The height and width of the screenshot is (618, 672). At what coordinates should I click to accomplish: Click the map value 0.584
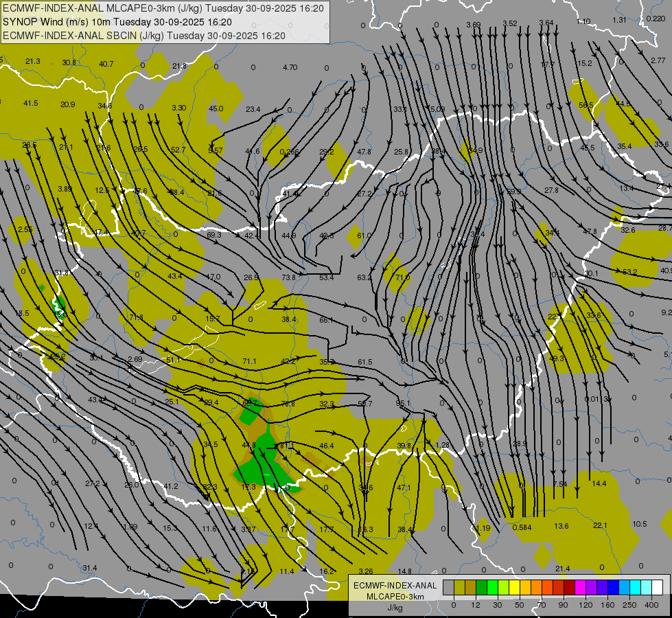(522, 527)
